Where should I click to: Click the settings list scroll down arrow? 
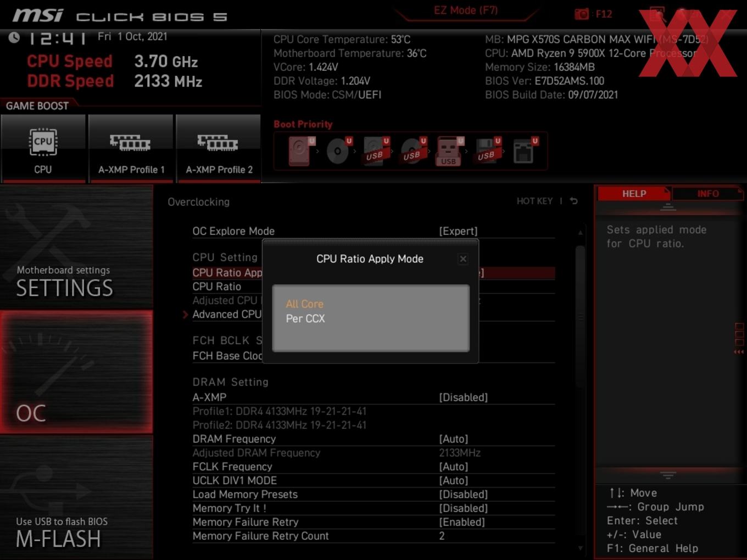[x=581, y=548]
